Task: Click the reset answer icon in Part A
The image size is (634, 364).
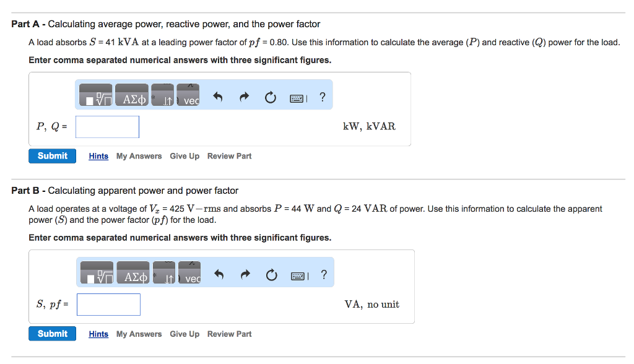Action: (271, 97)
